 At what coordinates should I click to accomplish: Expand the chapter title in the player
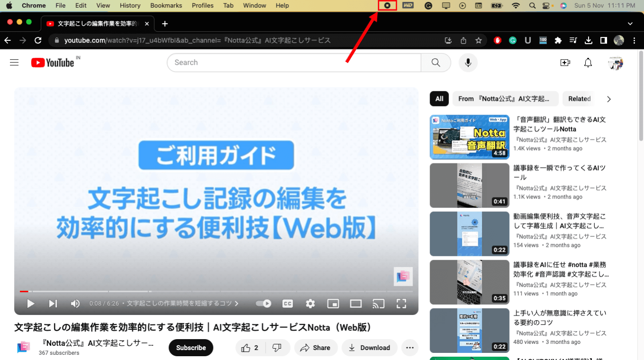[x=182, y=304]
